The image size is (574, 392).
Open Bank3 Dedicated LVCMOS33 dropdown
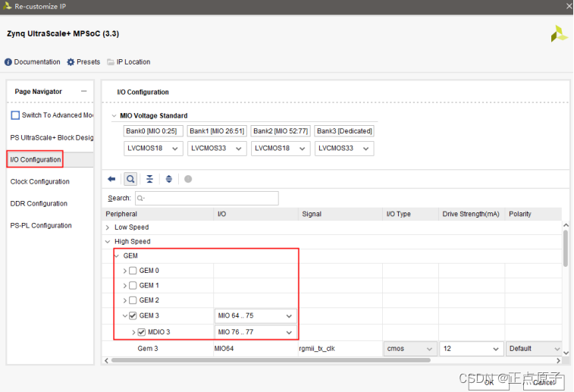344,149
